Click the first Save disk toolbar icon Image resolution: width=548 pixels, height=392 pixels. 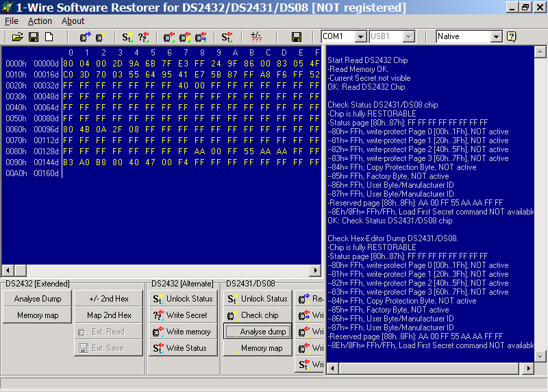pos(34,37)
